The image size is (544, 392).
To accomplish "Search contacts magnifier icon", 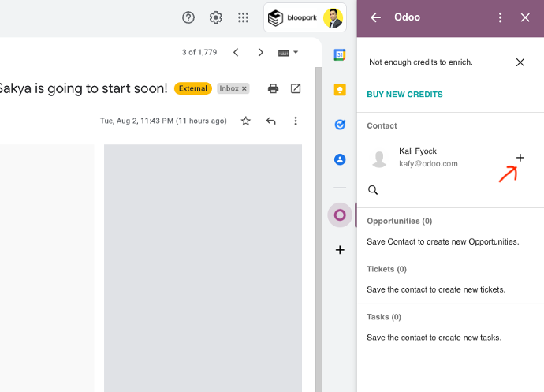I will click(x=373, y=190).
